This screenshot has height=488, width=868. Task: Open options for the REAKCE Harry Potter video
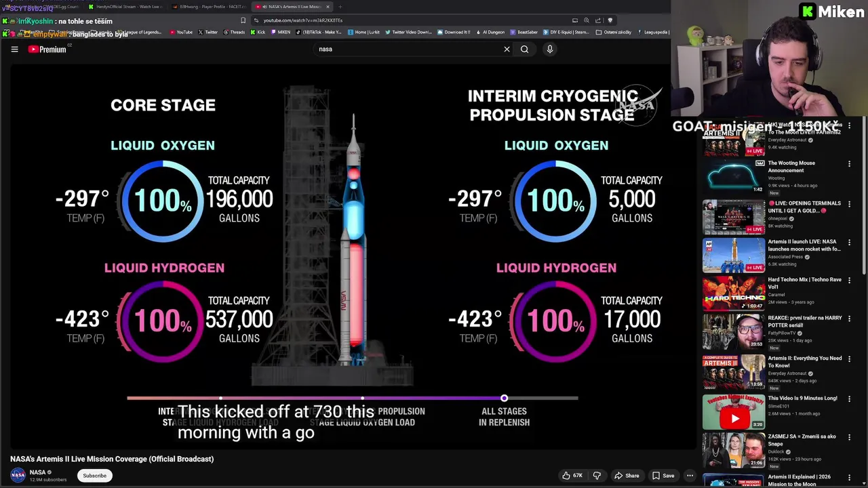[x=849, y=319]
